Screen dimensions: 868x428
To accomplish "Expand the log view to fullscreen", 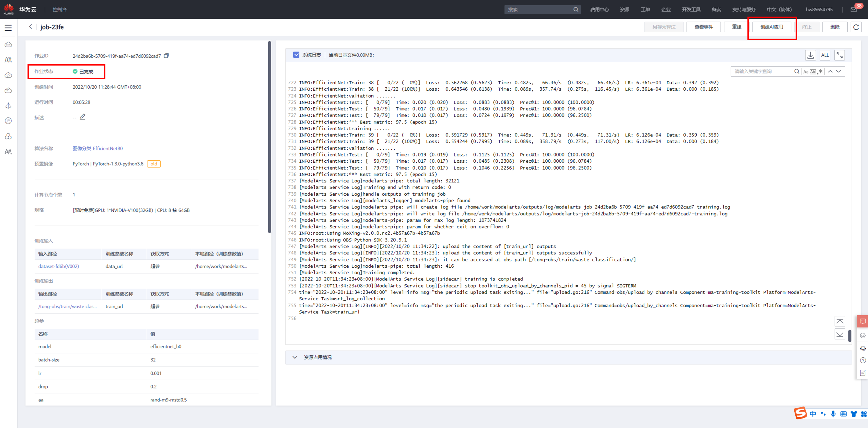I will click(x=839, y=55).
